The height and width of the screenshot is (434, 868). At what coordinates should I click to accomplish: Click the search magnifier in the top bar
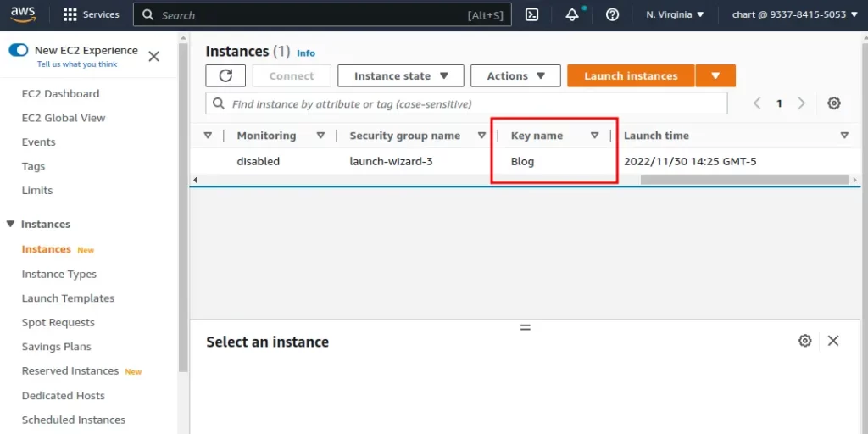147,15
